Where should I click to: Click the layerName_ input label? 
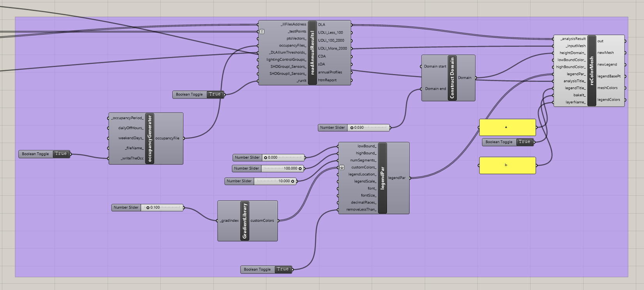click(x=576, y=102)
